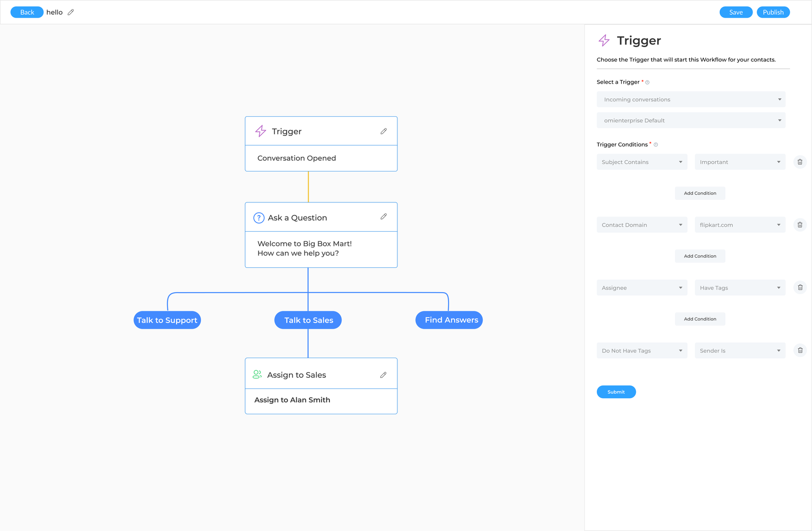This screenshot has height=531, width=812.
Task: Delete the Do Not Have Tags condition row
Action: pyautogui.click(x=800, y=350)
